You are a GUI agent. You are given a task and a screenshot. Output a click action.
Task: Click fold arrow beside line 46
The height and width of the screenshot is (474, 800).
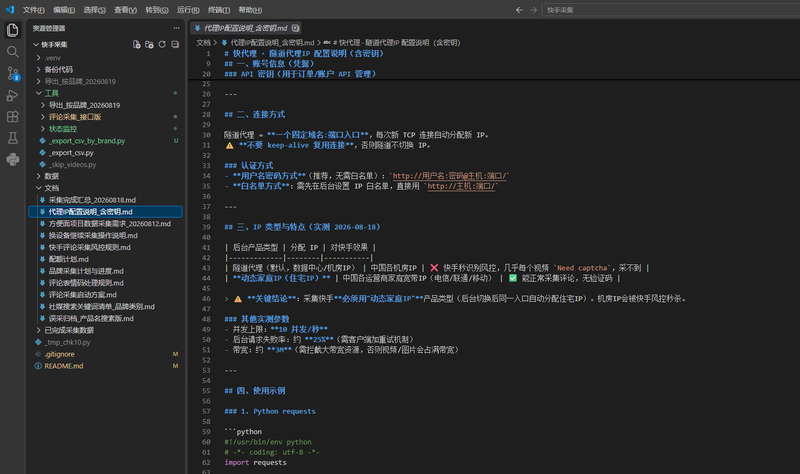point(227,299)
